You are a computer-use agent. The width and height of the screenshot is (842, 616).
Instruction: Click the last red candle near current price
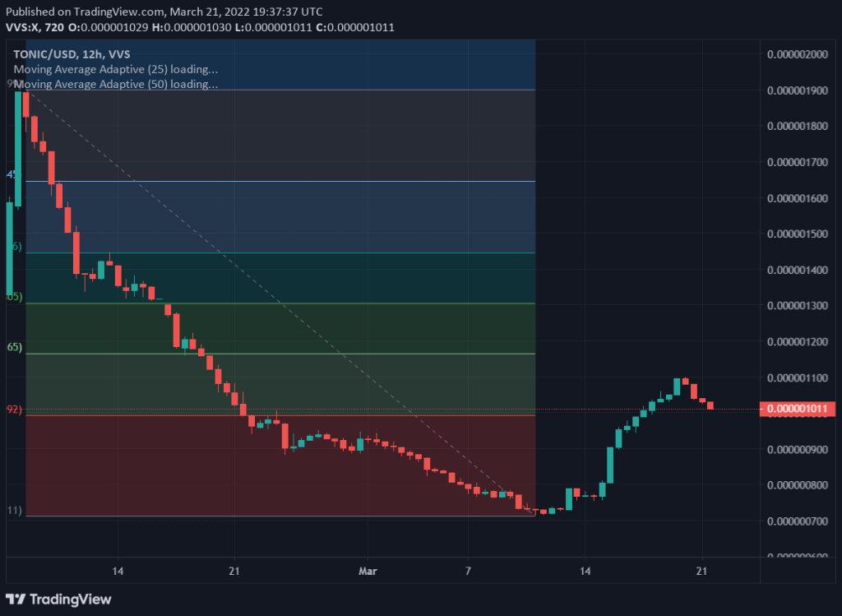coord(710,405)
